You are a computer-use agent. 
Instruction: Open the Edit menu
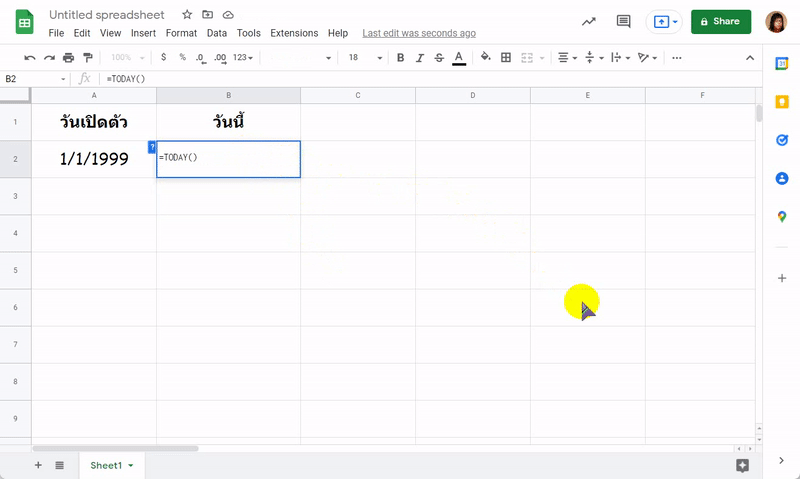click(82, 33)
